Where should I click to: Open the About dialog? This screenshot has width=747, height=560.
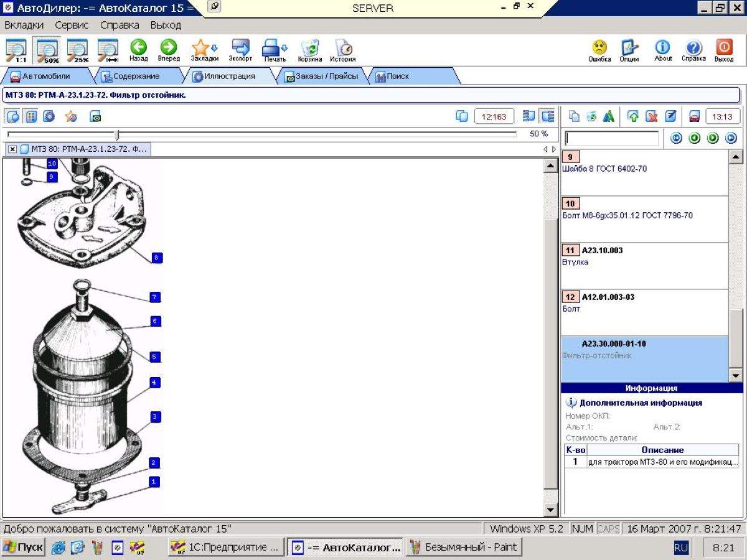663,50
